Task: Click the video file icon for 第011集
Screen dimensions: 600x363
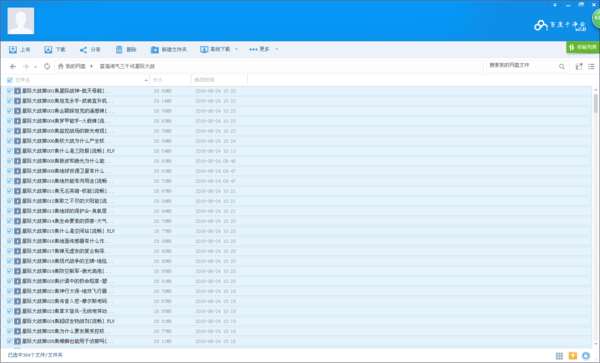Action: [17, 191]
